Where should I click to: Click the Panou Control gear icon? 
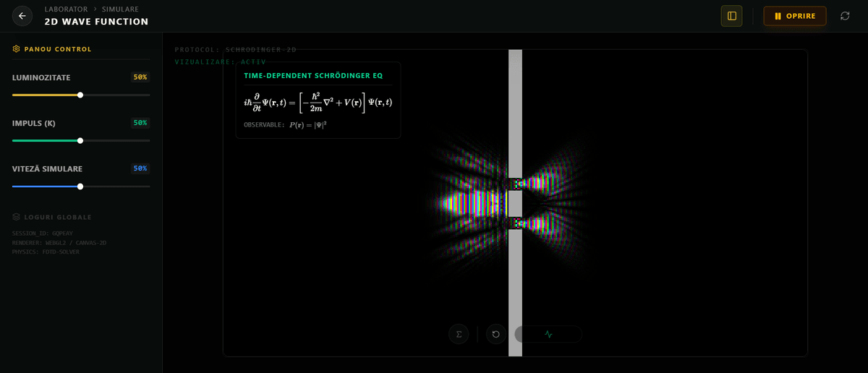(16, 49)
